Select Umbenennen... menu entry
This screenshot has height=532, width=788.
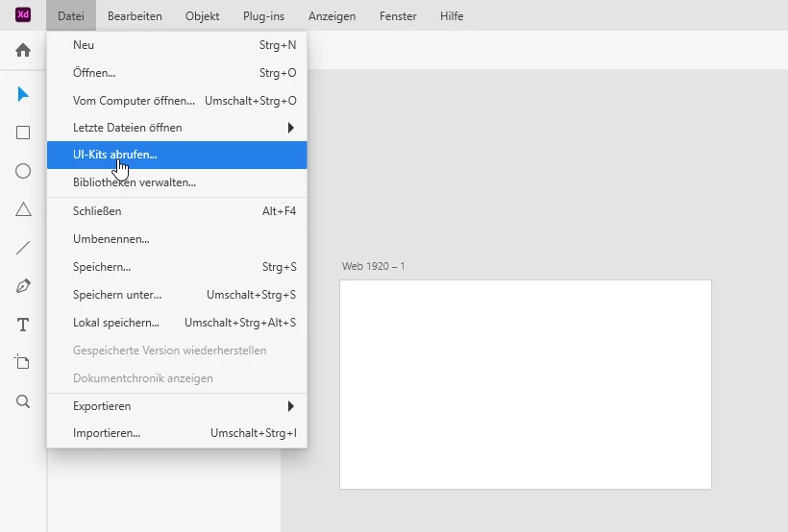click(x=177, y=239)
